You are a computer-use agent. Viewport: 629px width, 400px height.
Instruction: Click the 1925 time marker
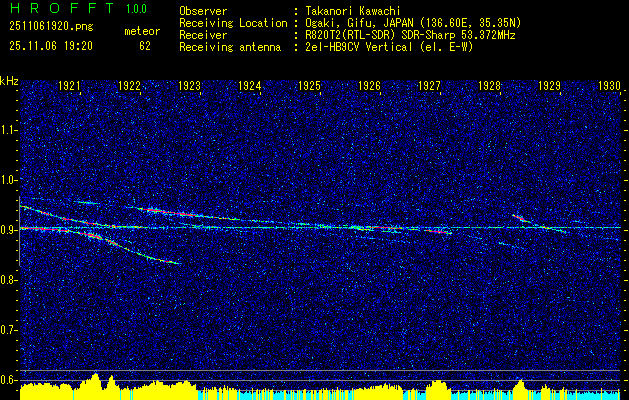click(x=309, y=85)
